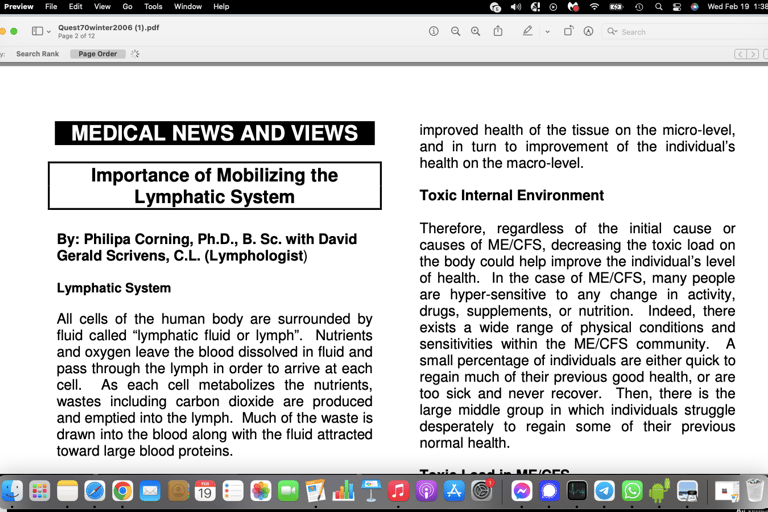
Task: Launch Music from the dock
Action: (398, 491)
